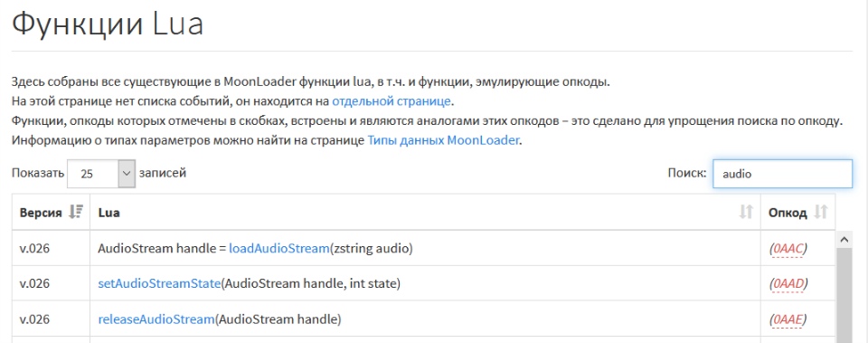This screenshot has height=343, width=868.
Task: Click the 'Функции Lua' page heading
Action: click(x=108, y=24)
